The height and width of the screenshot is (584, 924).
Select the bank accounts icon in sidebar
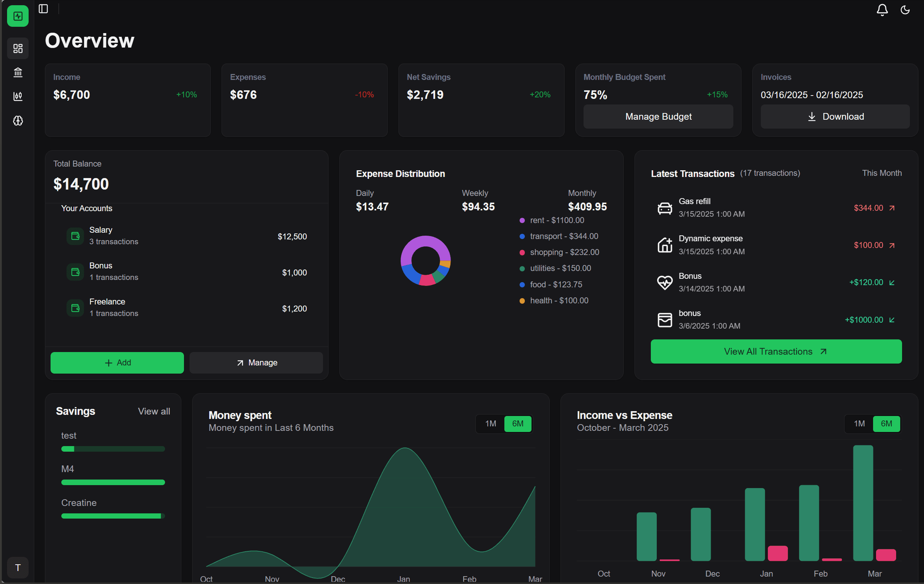[x=17, y=72]
